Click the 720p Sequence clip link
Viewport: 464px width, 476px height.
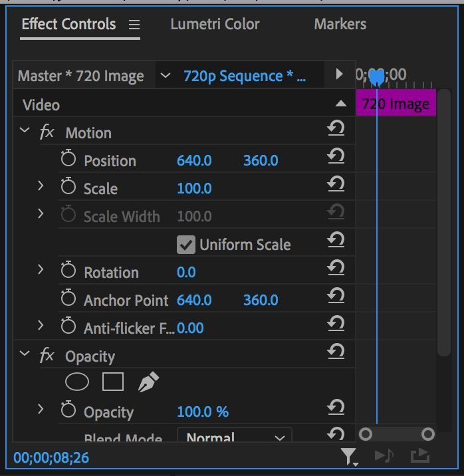[244, 76]
